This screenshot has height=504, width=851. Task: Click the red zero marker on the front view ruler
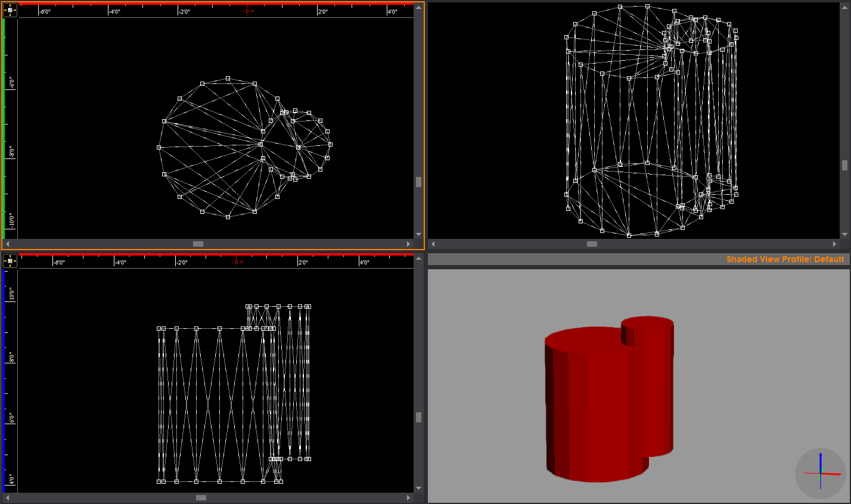click(237, 262)
